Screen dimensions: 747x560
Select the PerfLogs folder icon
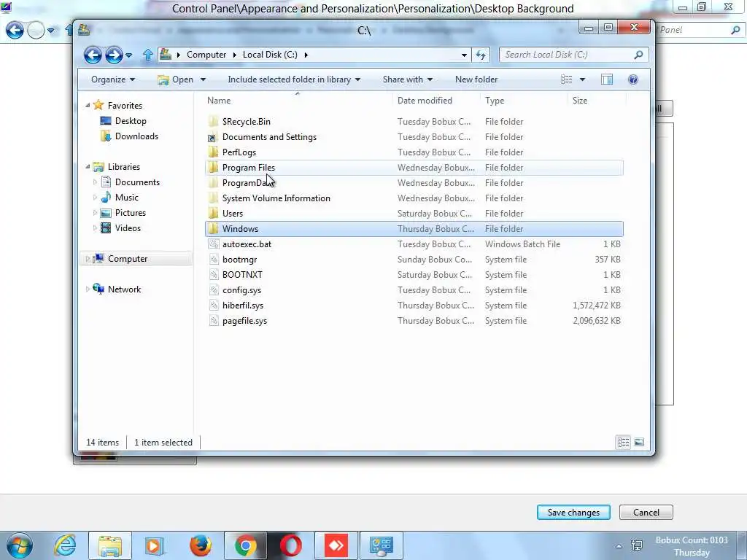click(x=213, y=152)
